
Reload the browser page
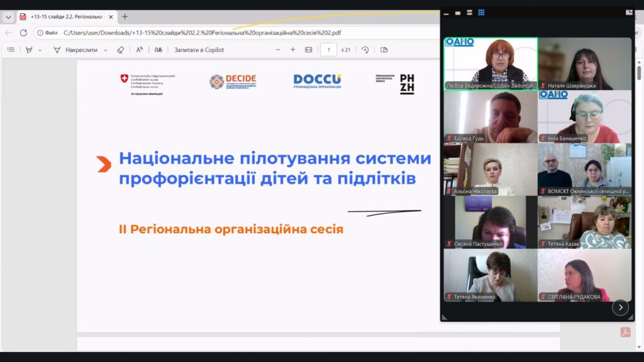23,33
